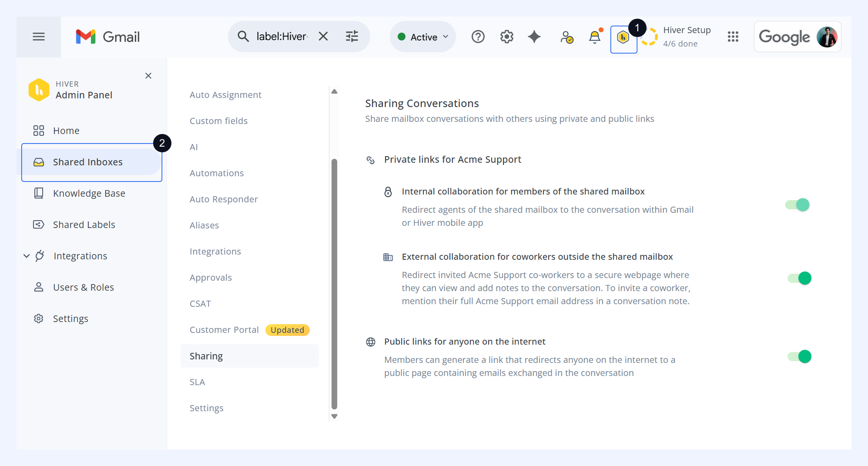868x466 pixels.
Task: Click 'Public links for anyone on the internet'
Action: pyautogui.click(x=465, y=342)
